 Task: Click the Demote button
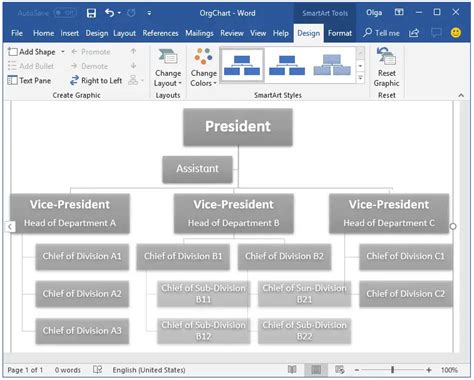click(89, 66)
